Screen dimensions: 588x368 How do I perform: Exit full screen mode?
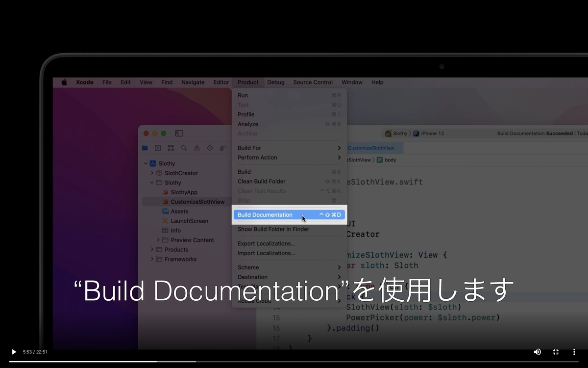[556, 352]
